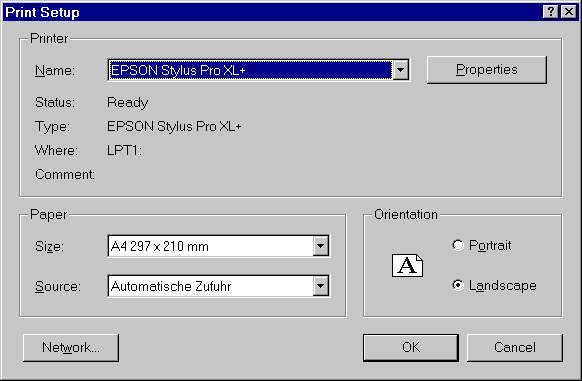Screen dimensions: 582x381
Task: Click the Status: label
Action: pyautogui.click(x=55, y=102)
